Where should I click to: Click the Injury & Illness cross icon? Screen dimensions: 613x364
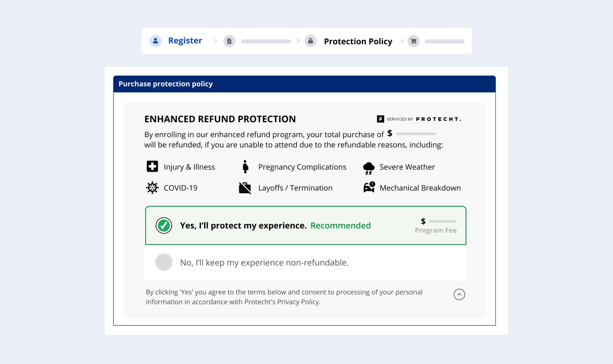pos(152,167)
